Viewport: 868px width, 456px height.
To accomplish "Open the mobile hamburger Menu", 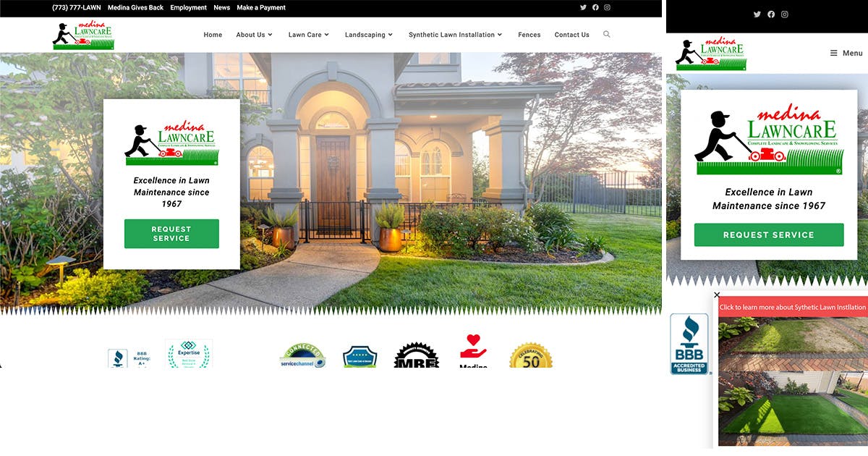I will click(x=846, y=53).
